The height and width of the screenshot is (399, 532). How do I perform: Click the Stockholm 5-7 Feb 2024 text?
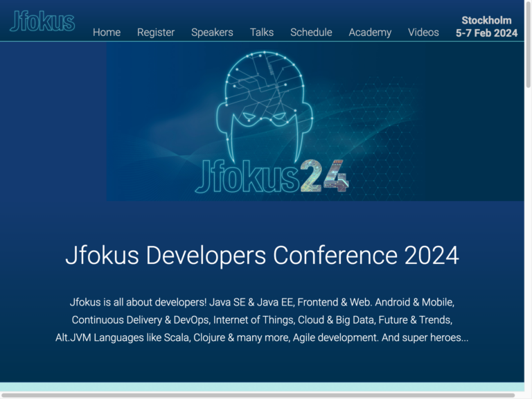[486, 27]
